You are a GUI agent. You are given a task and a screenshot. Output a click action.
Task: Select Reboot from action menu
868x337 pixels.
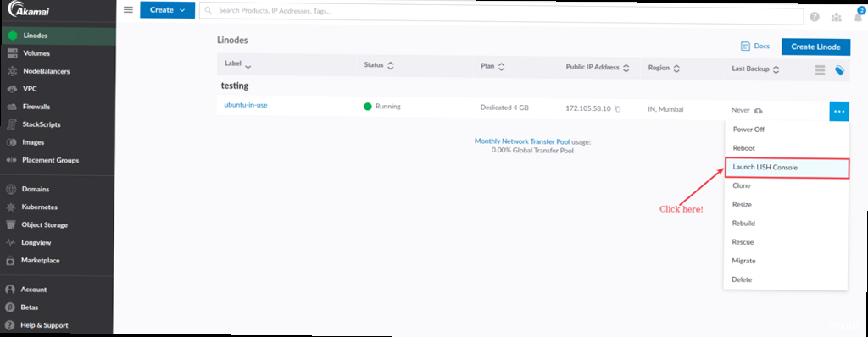[x=786, y=148]
